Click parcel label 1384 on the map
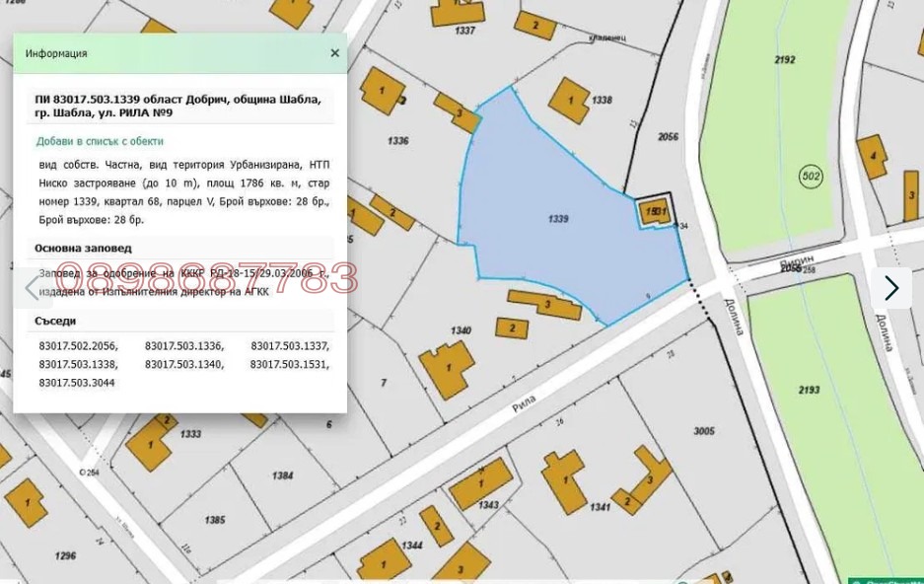 pyautogui.click(x=283, y=475)
